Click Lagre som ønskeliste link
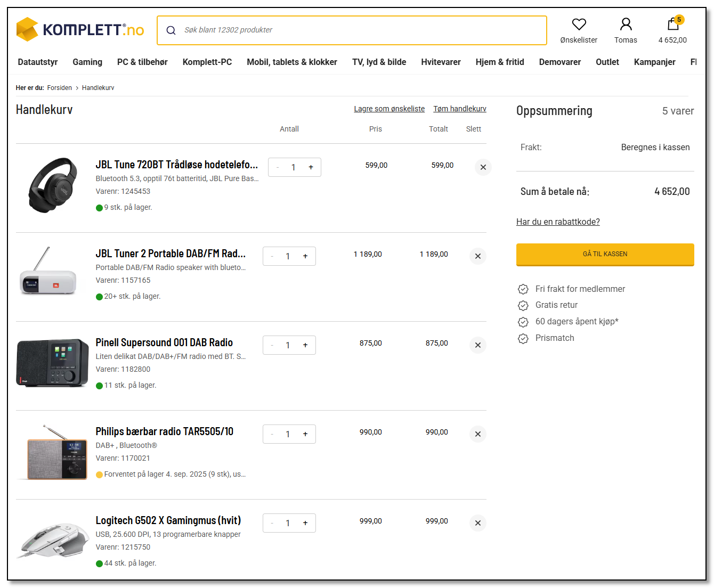 pos(390,109)
